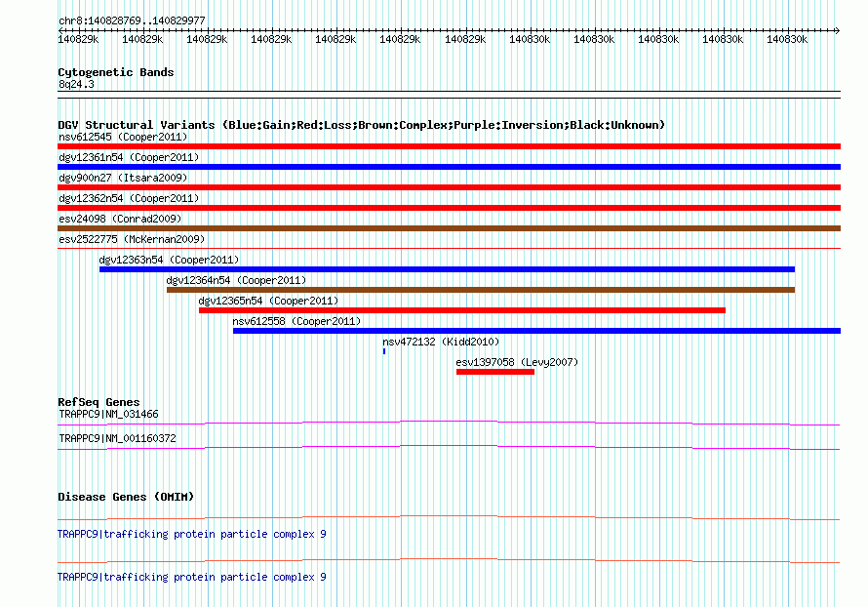Click the dgv12364n54 brown complex bar
This screenshot has height=607, width=868.
(481, 290)
